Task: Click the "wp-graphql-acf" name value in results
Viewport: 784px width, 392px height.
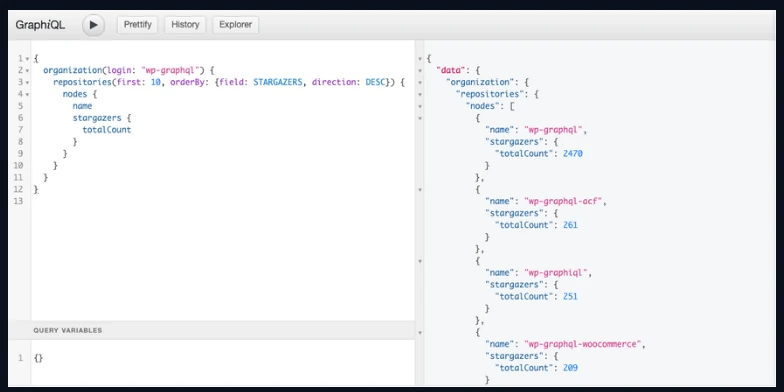Action: coord(562,201)
